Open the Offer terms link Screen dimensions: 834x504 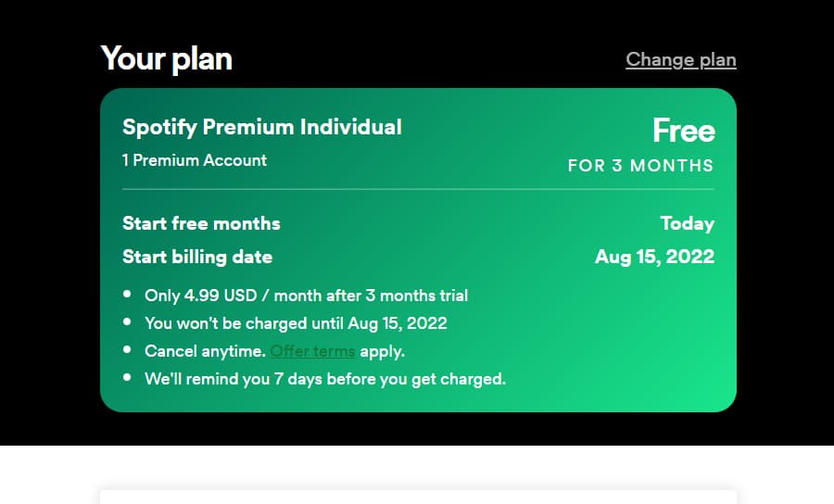tap(313, 351)
